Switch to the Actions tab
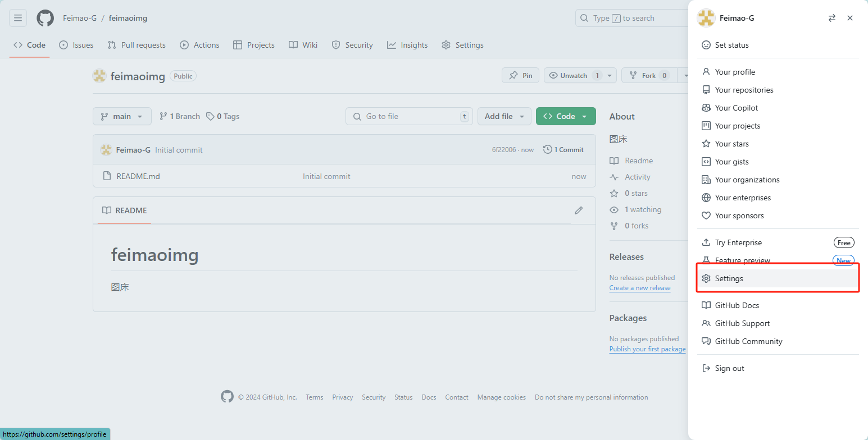Image resolution: width=868 pixels, height=440 pixels. [x=199, y=45]
